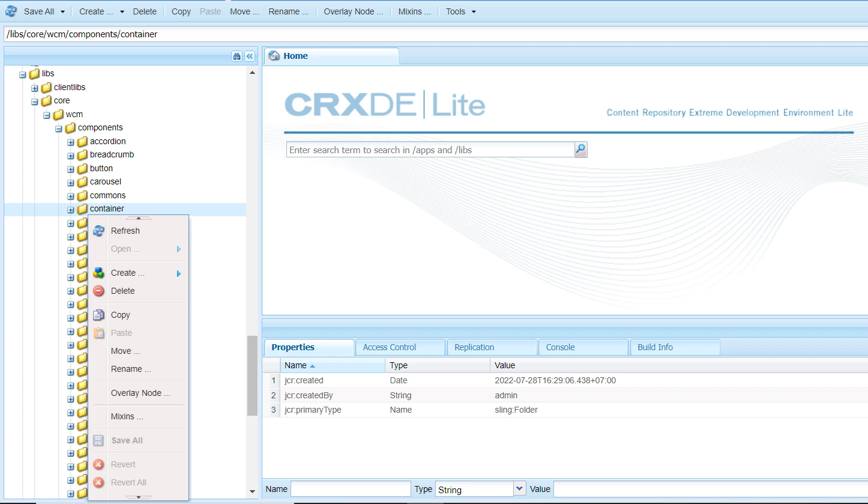The height and width of the screenshot is (504, 868).
Task: Switch to the Home tab
Action: (x=331, y=56)
